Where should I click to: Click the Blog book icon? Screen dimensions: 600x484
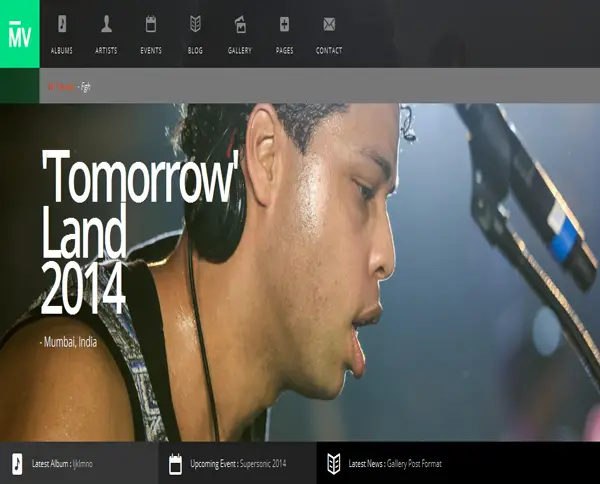pyautogui.click(x=195, y=24)
